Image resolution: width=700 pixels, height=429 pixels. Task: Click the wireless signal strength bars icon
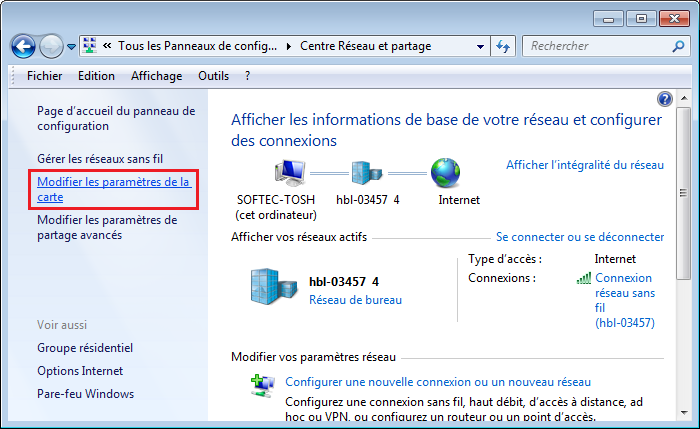pyautogui.click(x=583, y=279)
